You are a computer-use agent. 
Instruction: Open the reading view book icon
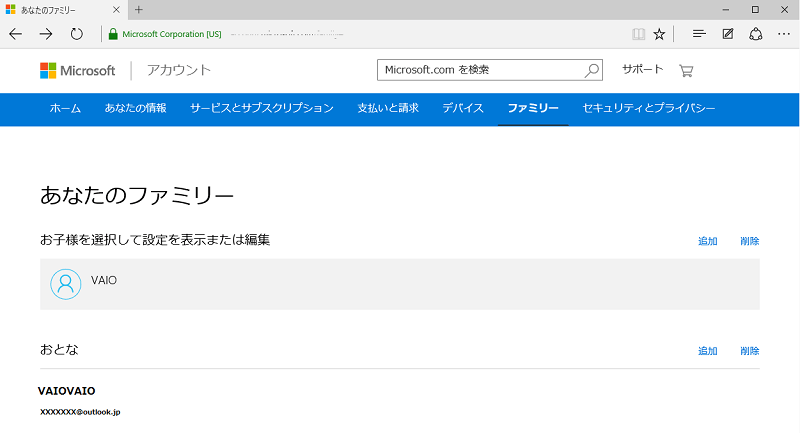click(x=638, y=34)
